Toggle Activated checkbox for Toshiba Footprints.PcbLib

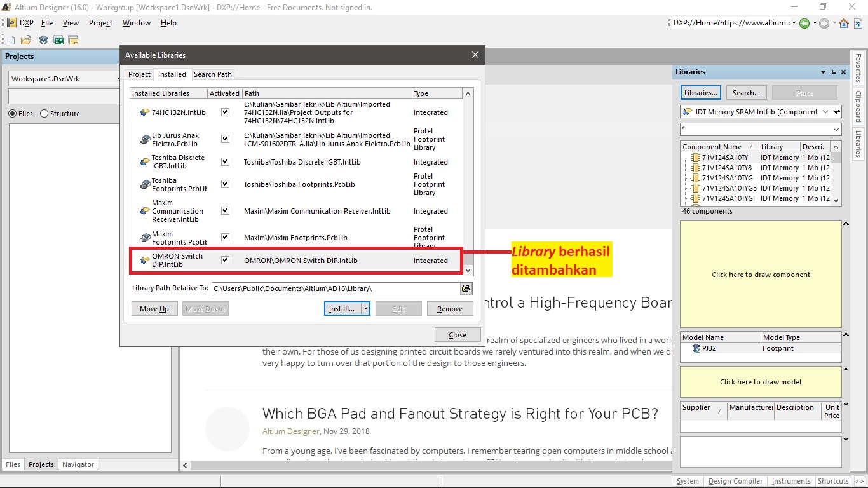tap(225, 184)
